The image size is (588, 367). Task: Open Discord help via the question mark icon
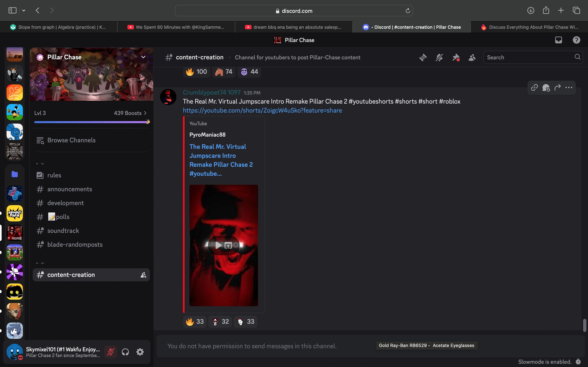[576, 40]
